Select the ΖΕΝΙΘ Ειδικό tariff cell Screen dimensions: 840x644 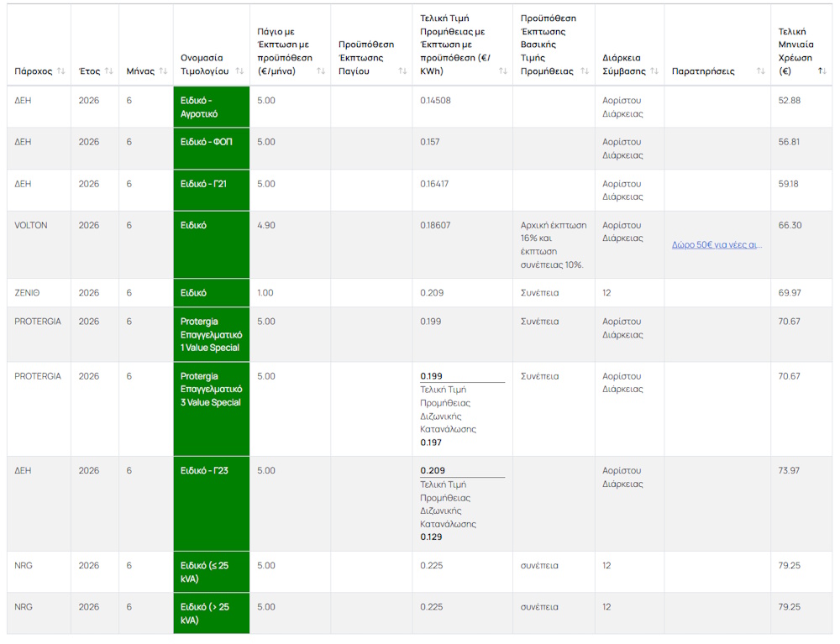pyautogui.click(x=211, y=293)
